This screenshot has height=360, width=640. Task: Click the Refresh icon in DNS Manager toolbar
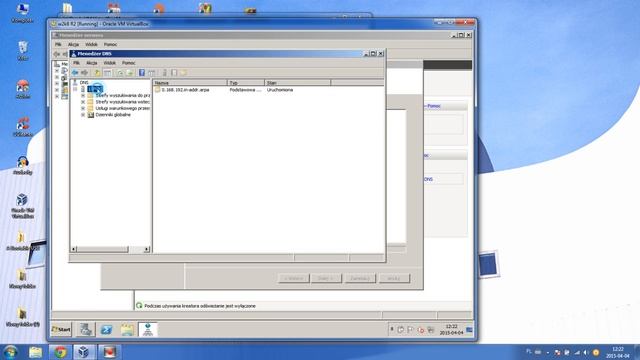[x=120, y=73]
